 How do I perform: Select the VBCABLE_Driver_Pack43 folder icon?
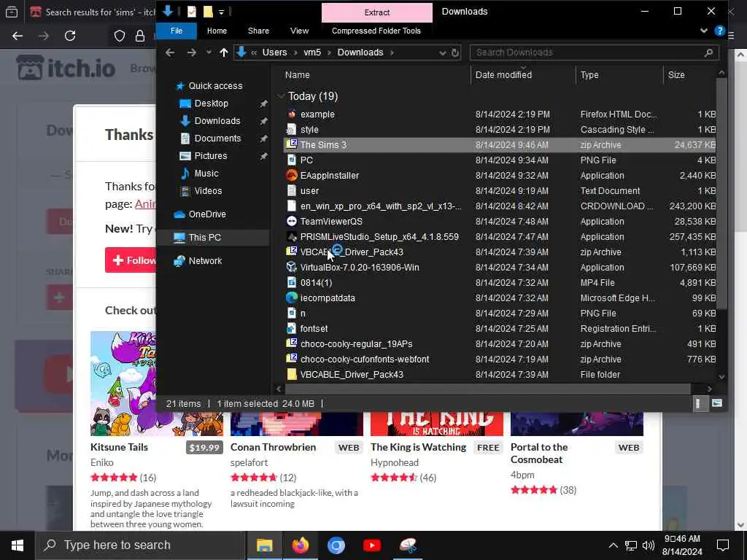tap(292, 374)
